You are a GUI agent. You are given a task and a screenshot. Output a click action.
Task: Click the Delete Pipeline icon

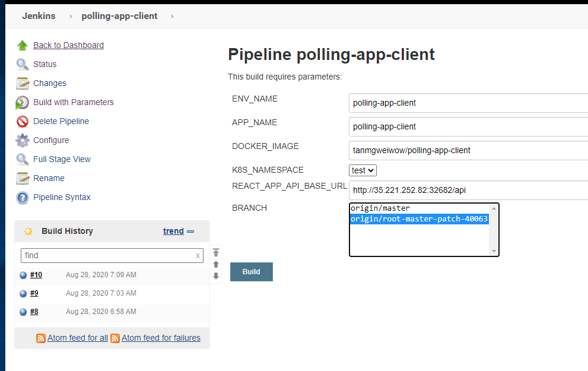pos(23,121)
